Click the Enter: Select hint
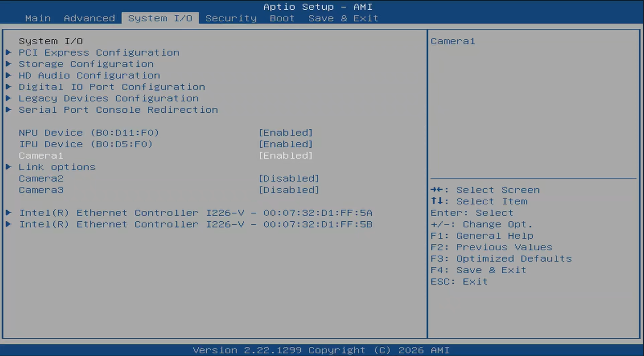The image size is (644, 356). (x=472, y=212)
